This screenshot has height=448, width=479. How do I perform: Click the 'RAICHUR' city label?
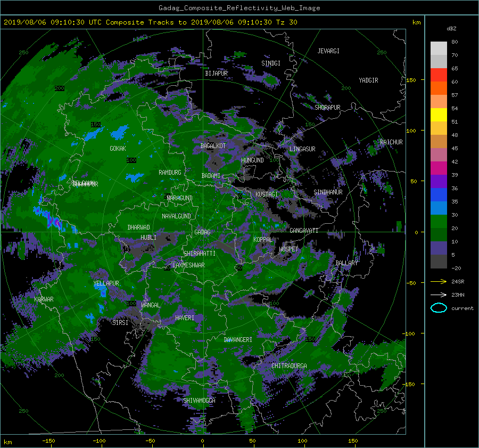(x=391, y=142)
